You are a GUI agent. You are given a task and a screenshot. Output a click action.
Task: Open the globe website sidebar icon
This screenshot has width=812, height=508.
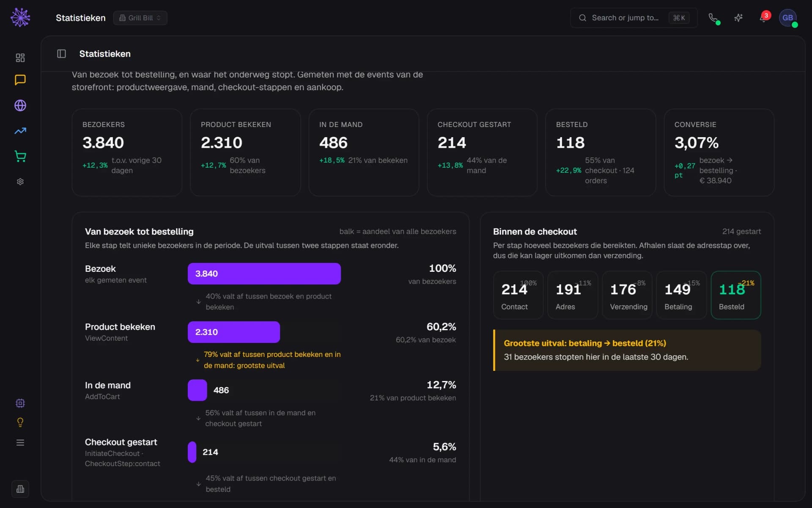tap(20, 105)
